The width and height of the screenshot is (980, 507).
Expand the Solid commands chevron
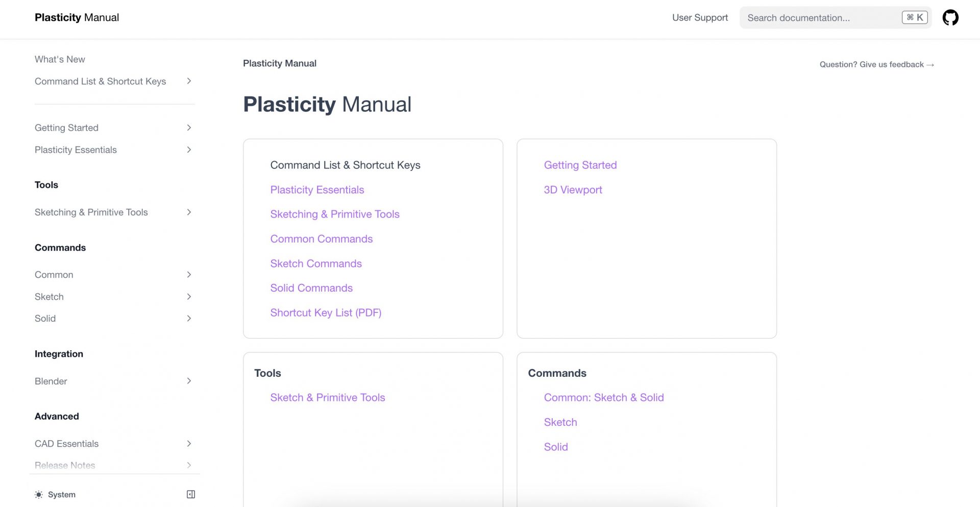click(189, 319)
